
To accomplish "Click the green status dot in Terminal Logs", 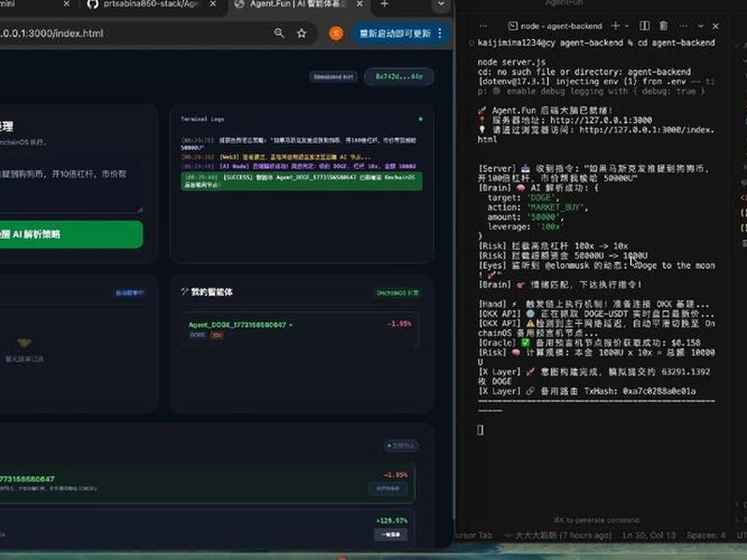I will (x=420, y=119).
